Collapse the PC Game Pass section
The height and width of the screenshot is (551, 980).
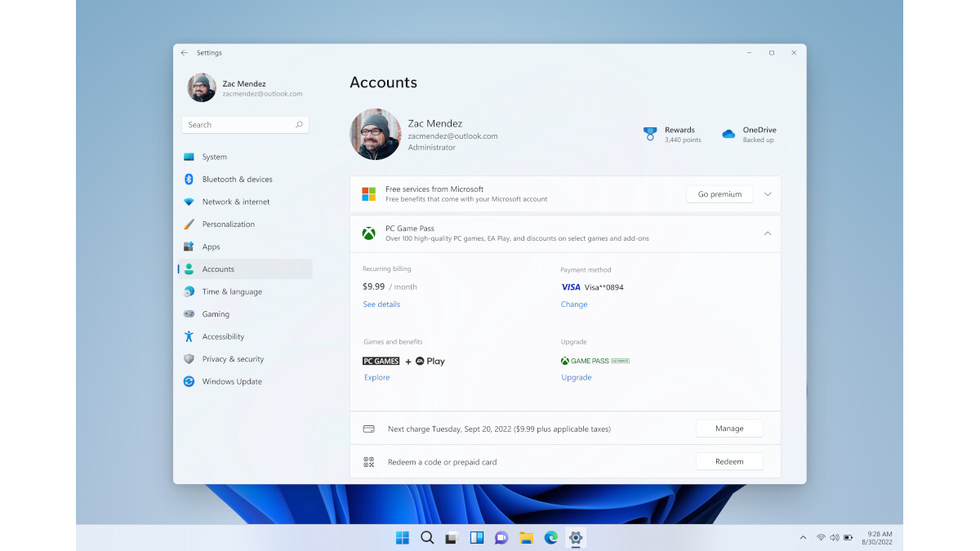point(768,233)
